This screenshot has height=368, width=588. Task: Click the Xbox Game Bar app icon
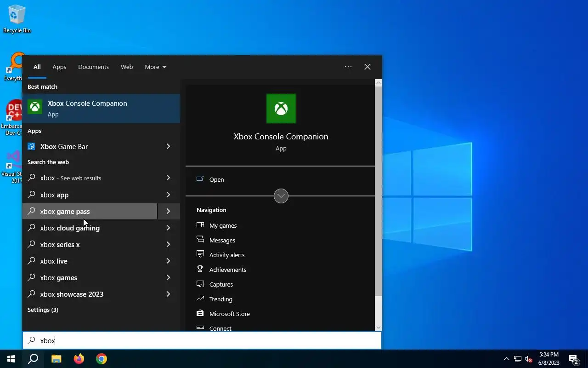31,146
